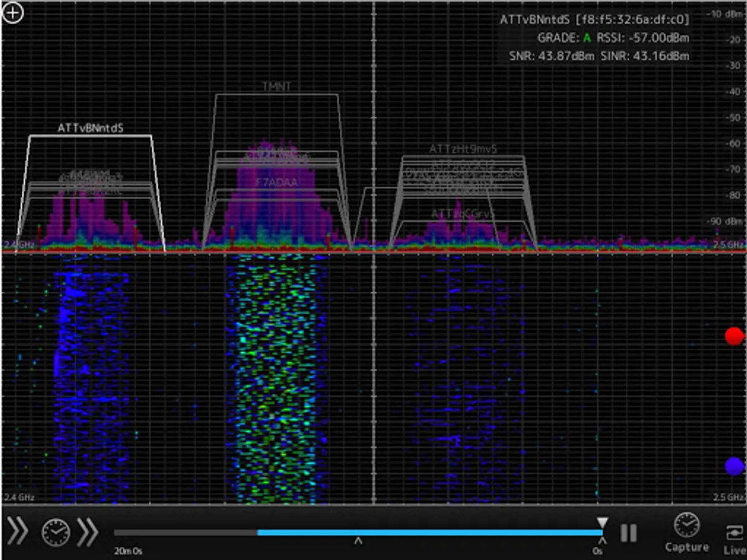The width and height of the screenshot is (747, 560).
Task: Select the ATTzHt9mv5 network label
Action: [x=463, y=149]
